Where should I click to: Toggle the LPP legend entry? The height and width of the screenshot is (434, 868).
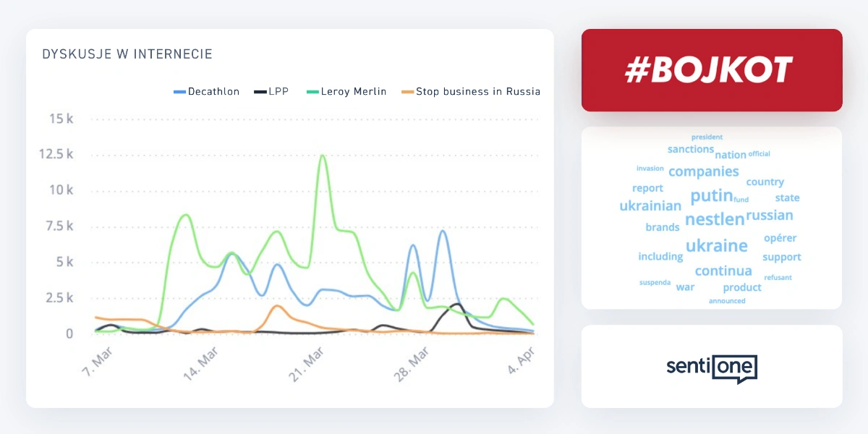point(271,92)
